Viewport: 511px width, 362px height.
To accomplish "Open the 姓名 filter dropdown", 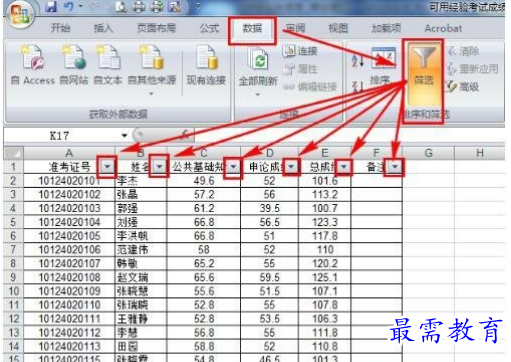I will (x=159, y=166).
